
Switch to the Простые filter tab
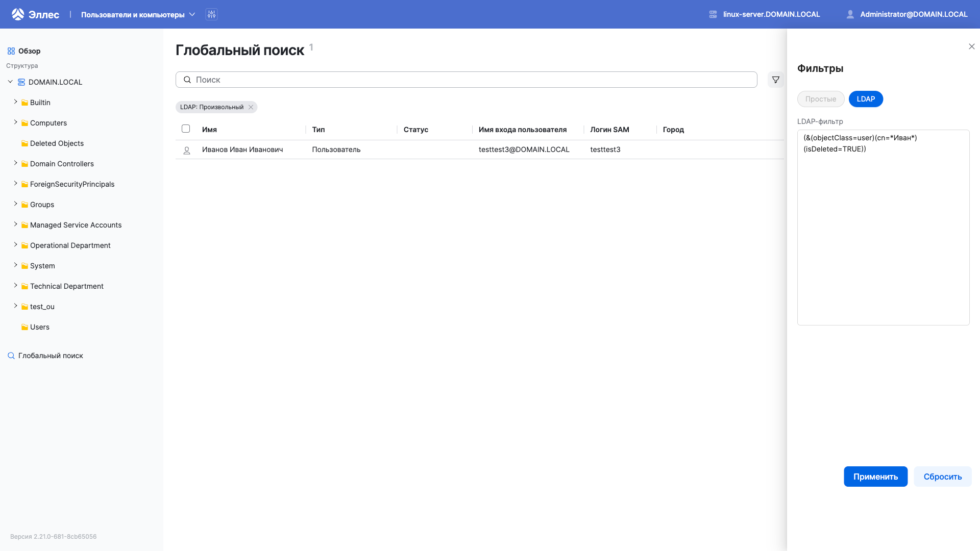(x=821, y=99)
